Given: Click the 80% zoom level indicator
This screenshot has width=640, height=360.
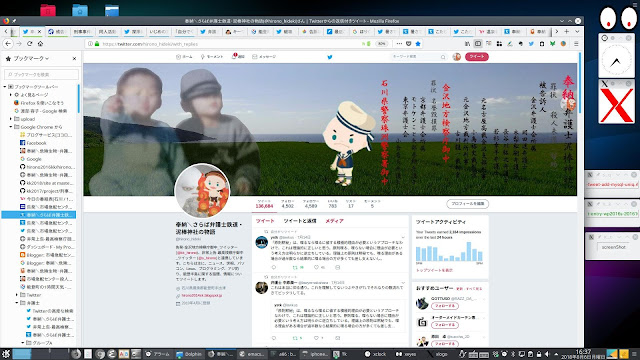Looking at the screenshot, I should point(382,44).
